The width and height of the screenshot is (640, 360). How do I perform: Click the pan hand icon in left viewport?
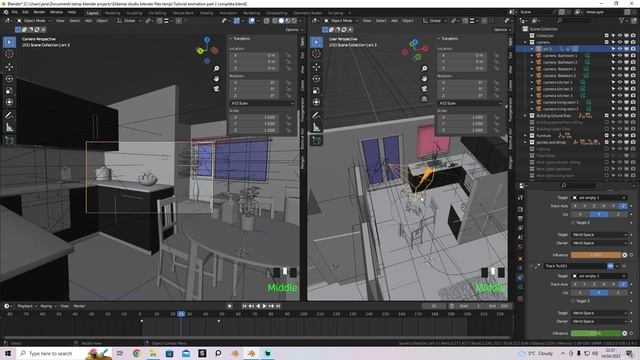pyautogui.click(x=216, y=78)
